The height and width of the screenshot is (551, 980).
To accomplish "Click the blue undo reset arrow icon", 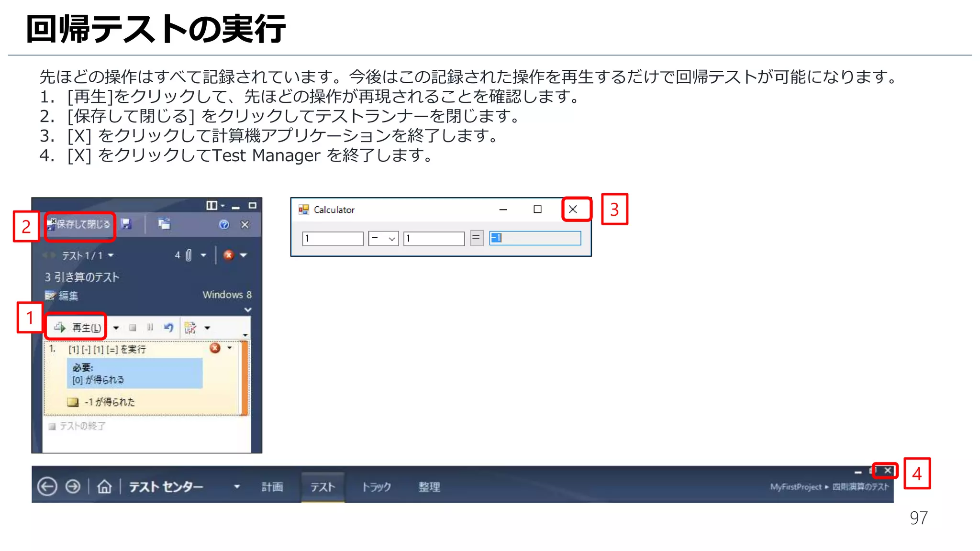I will pyautogui.click(x=168, y=328).
